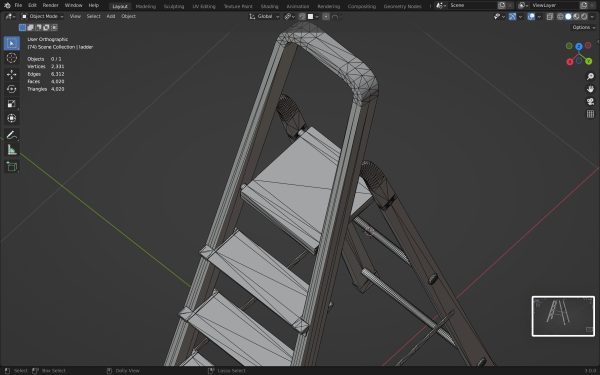The width and height of the screenshot is (600, 375).
Task: Select the invert selection mode icon
Action: (x=46, y=27)
